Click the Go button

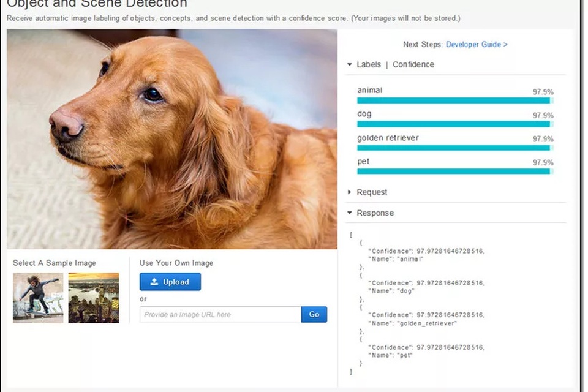(314, 314)
